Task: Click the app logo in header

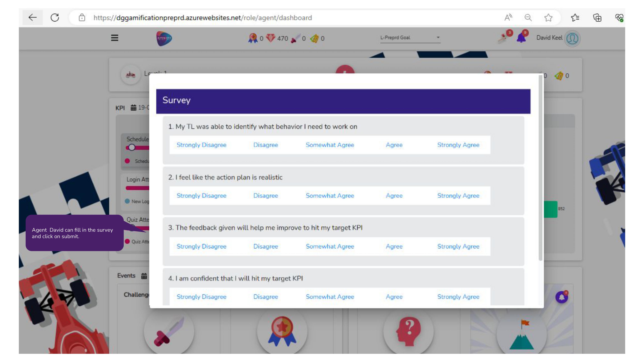Action: [164, 38]
